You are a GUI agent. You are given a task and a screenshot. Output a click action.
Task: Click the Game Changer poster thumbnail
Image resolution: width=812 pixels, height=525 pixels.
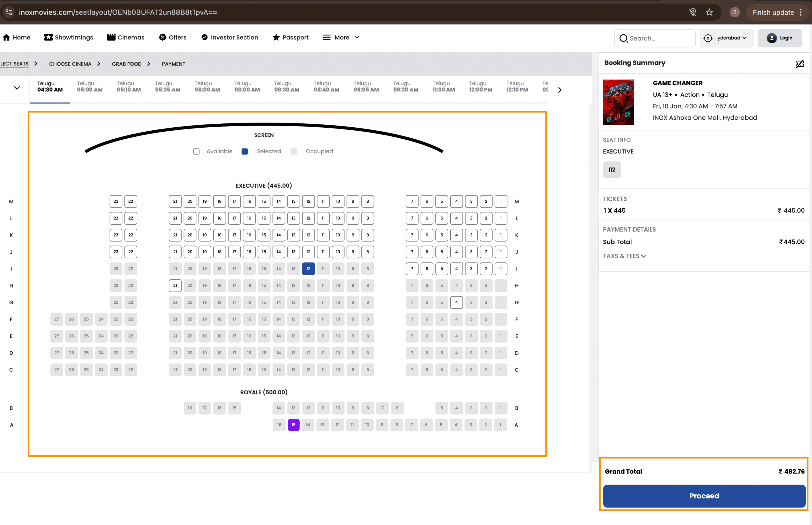[618, 102]
